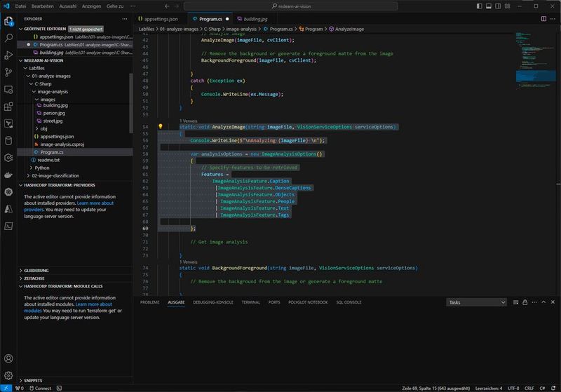Open the Search view in activity bar
This screenshot has width=561, height=392.
(x=8, y=39)
